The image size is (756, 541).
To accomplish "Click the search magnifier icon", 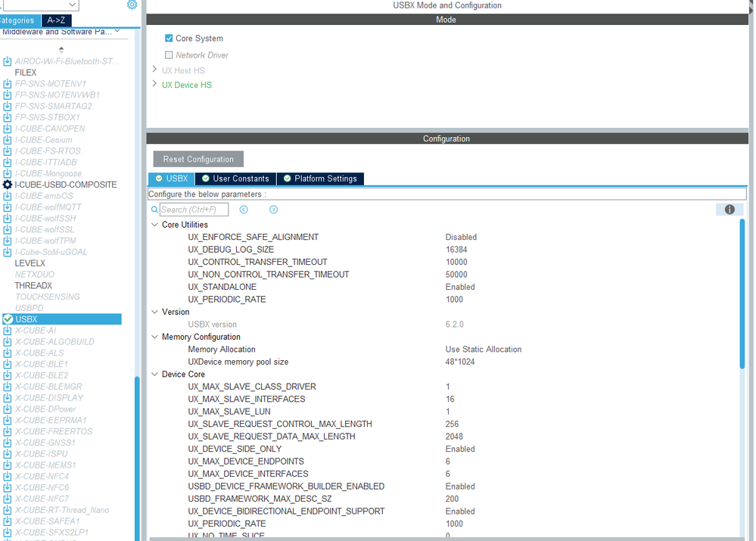I will point(154,210).
